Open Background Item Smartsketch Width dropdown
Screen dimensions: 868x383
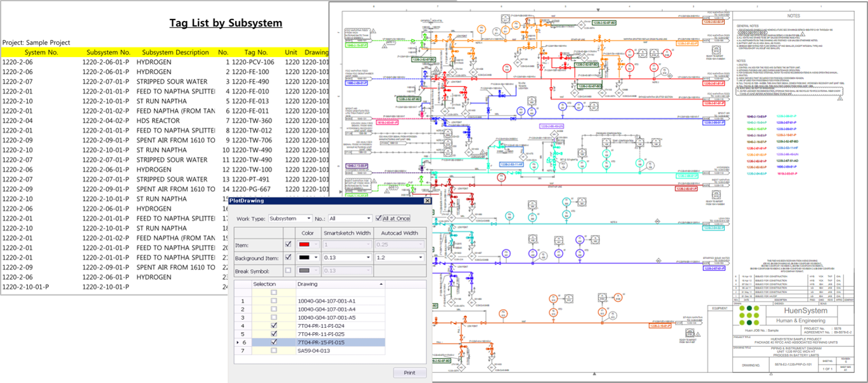coord(368,257)
